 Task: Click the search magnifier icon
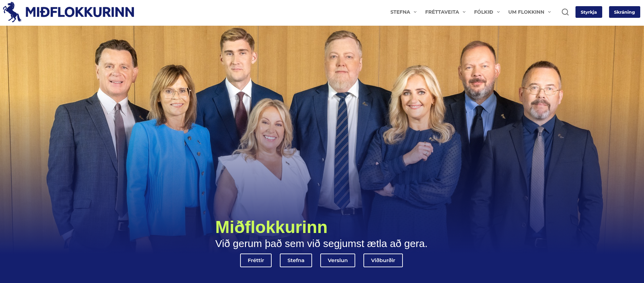click(565, 12)
